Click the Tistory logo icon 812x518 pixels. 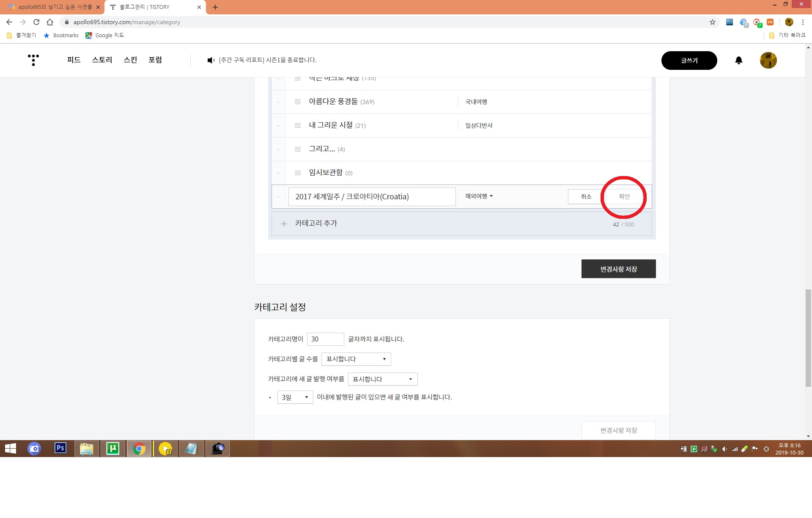[33, 60]
